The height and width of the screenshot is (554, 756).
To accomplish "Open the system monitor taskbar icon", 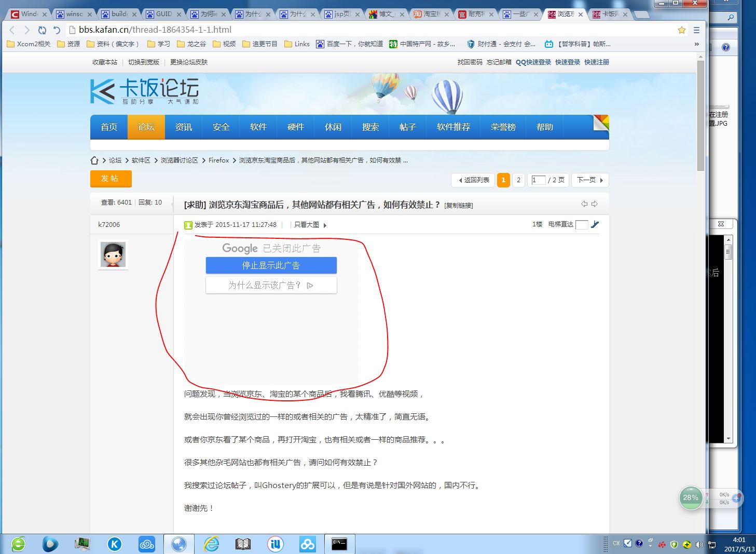I will click(82, 544).
